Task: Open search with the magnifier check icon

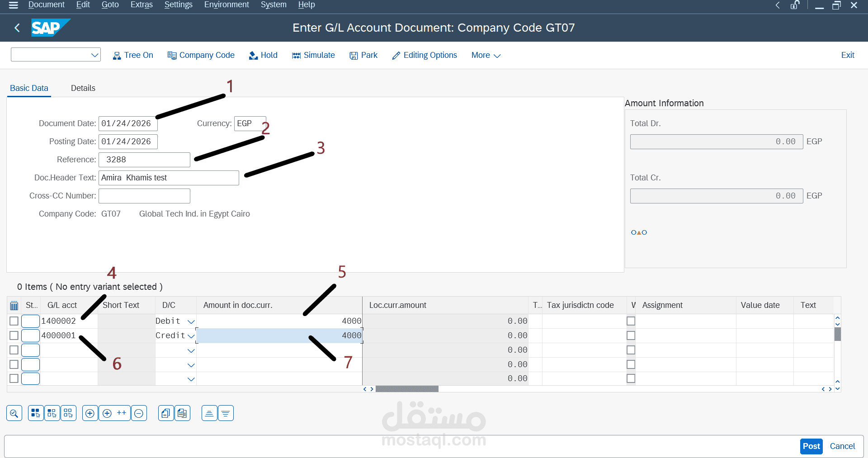Action: pos(14,413)
